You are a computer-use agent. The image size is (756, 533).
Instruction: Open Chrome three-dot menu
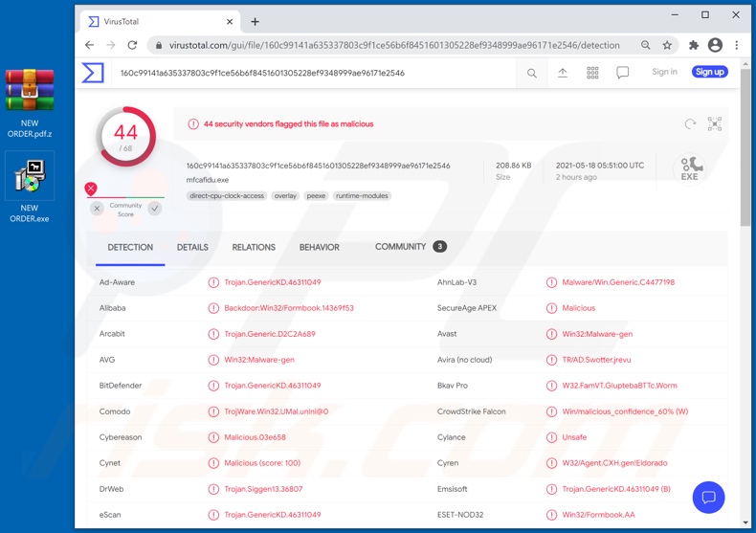pos(736,45)
